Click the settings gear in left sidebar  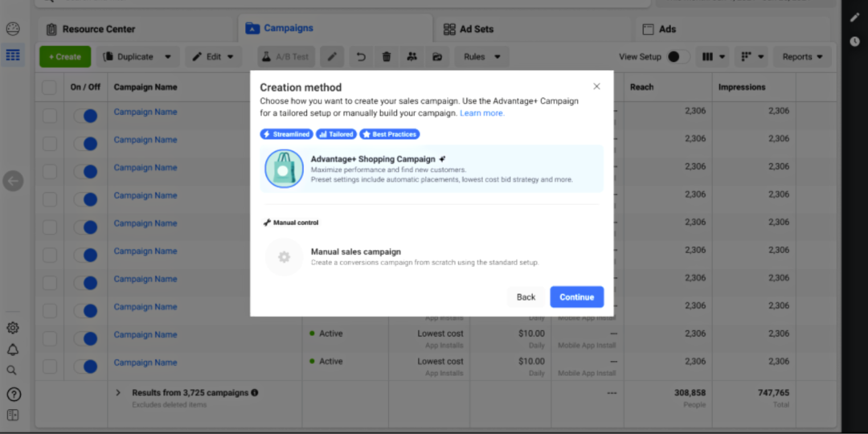(13, 328)
